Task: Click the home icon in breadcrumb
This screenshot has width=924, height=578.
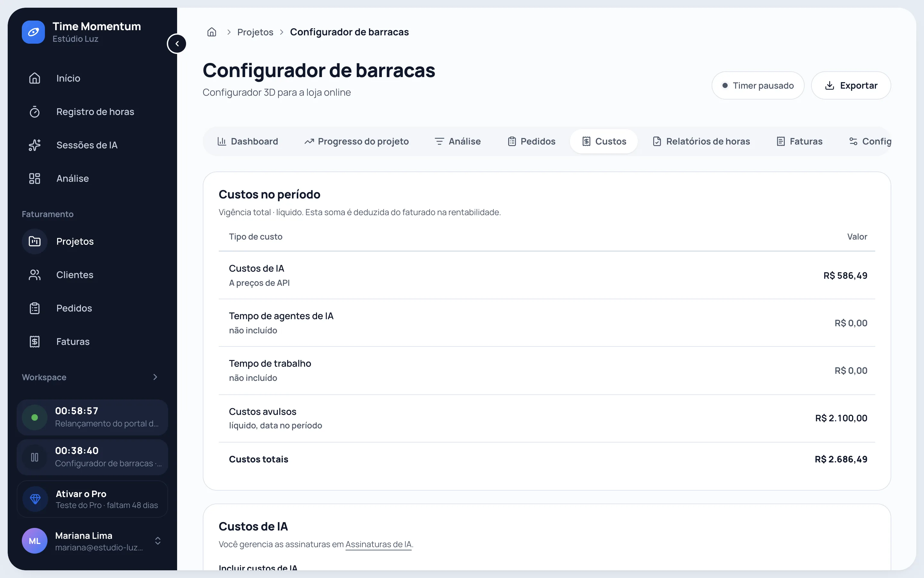Action: 211,32
